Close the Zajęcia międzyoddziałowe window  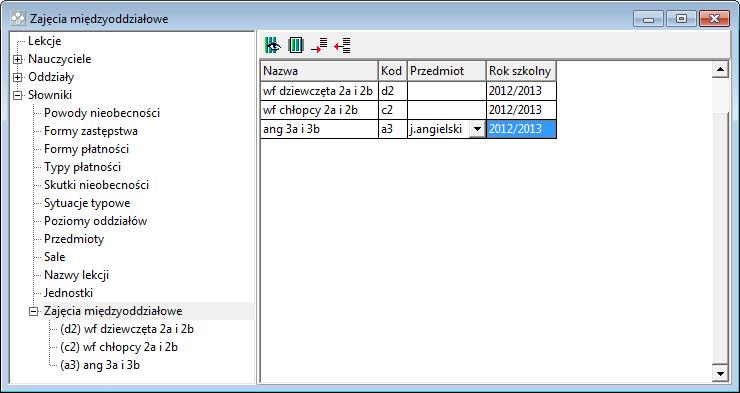[x=715, y=19]
